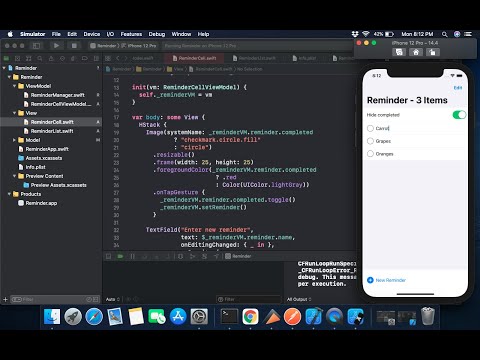Collapse the View folder
The width and height of the screenshot is (480, 360).
[15, 113]
